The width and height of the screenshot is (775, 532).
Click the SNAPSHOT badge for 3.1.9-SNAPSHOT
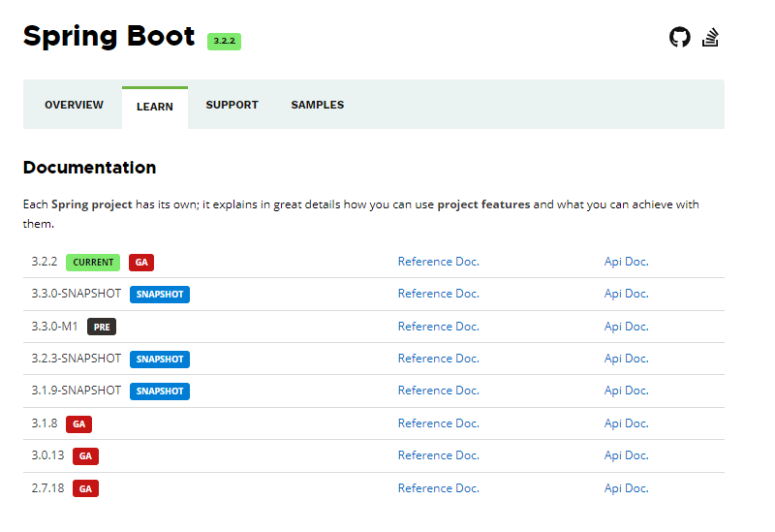(x=160, y=391)
